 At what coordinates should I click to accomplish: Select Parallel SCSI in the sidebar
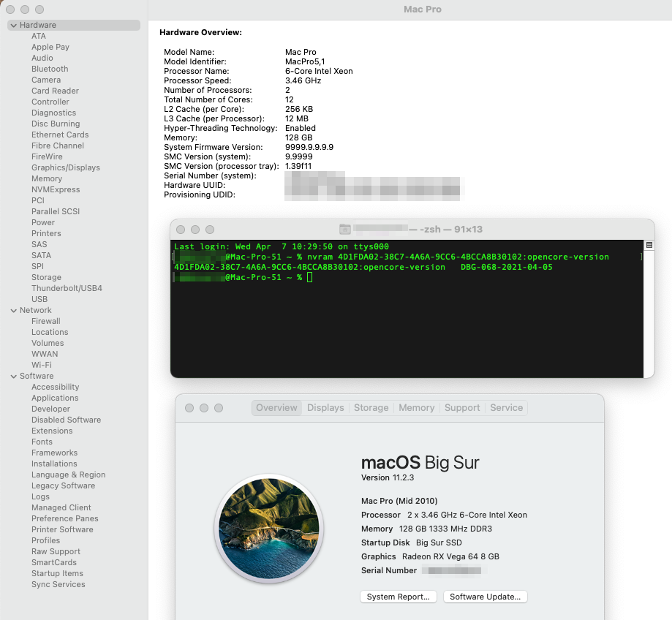click(x=56, y=212)
